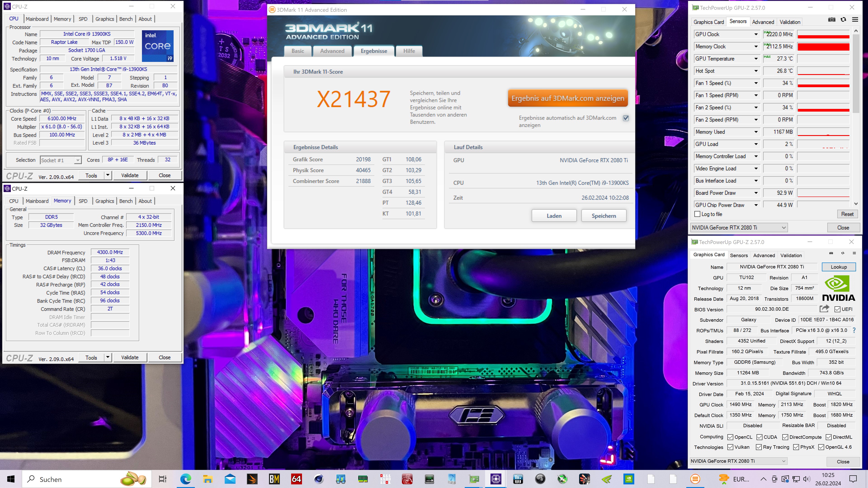The image size is (868, 488).
Task: Click the camera icon in lower GPU-Z window
Action: pos(831,253)
